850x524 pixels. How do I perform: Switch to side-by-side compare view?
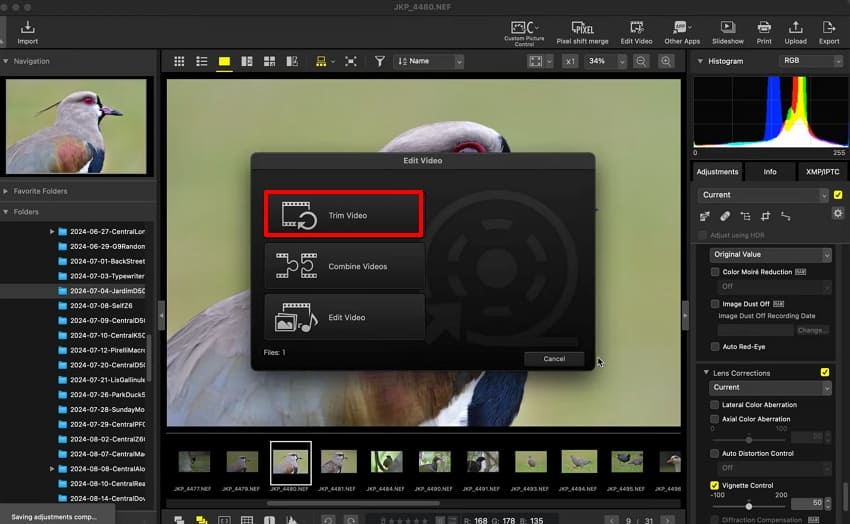(x=247, y=61)
